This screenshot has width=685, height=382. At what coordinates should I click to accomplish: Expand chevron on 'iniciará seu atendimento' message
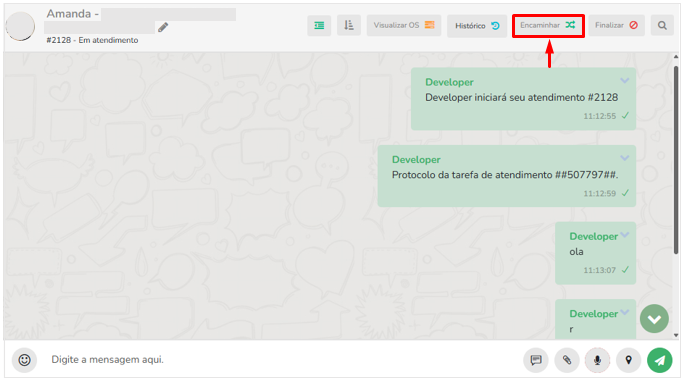tap(625, 80)
